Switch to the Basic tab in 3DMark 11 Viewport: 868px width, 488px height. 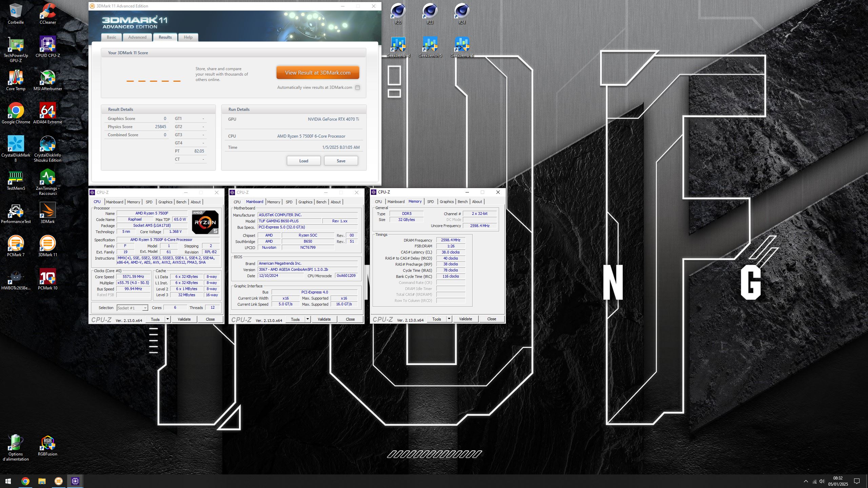pyautogui.click(x=112, y=37)
